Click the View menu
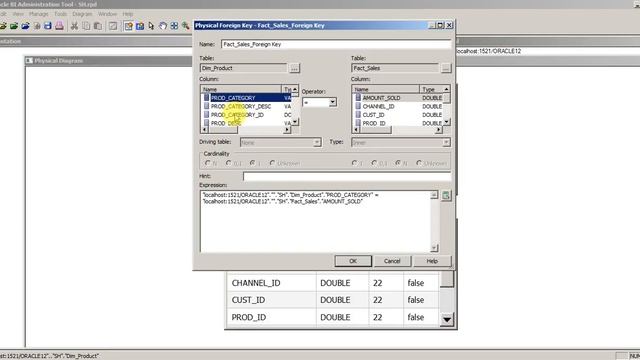 [x=18, y=14]
